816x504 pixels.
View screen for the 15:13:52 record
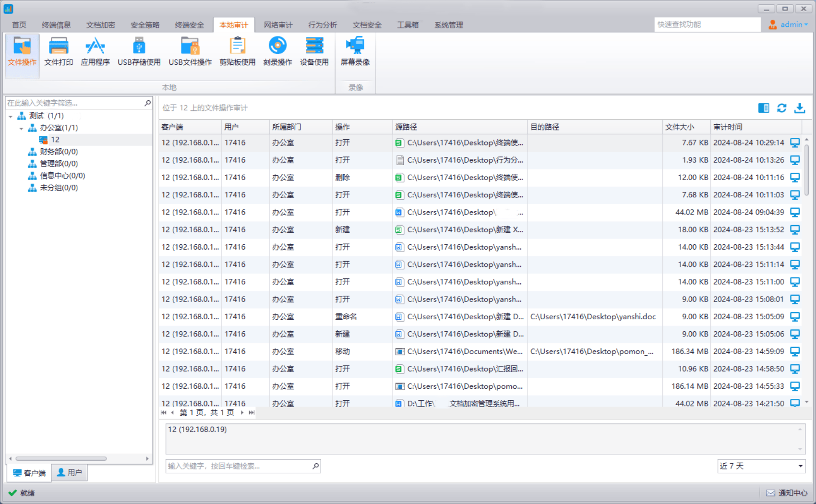795,229
